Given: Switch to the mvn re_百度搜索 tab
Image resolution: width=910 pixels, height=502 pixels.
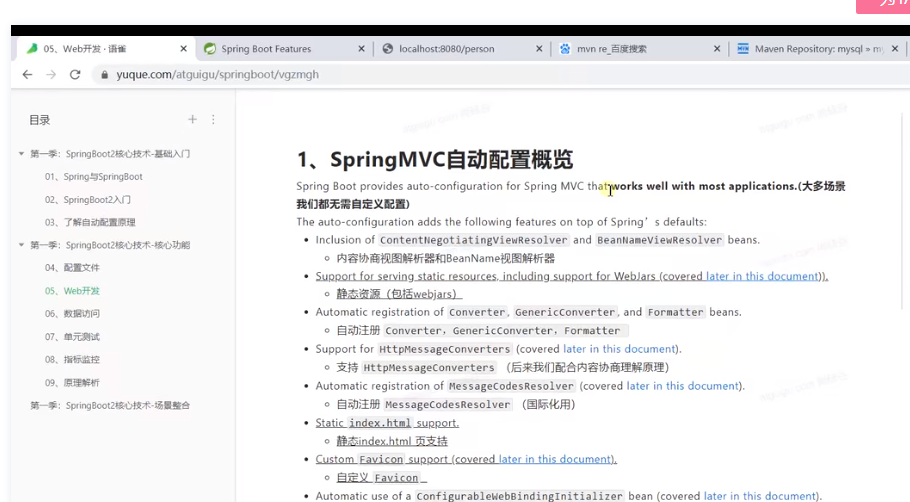Looking at the screenshot, I should (x=638, y=49).
